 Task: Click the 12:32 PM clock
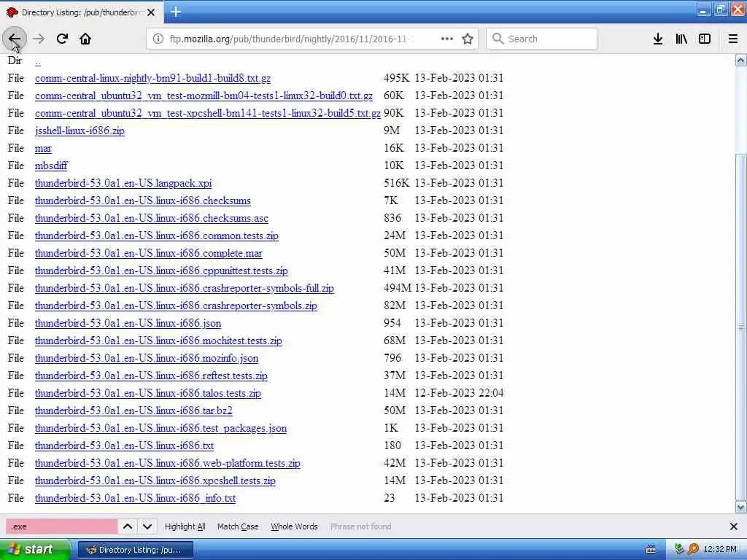(720, 550)
